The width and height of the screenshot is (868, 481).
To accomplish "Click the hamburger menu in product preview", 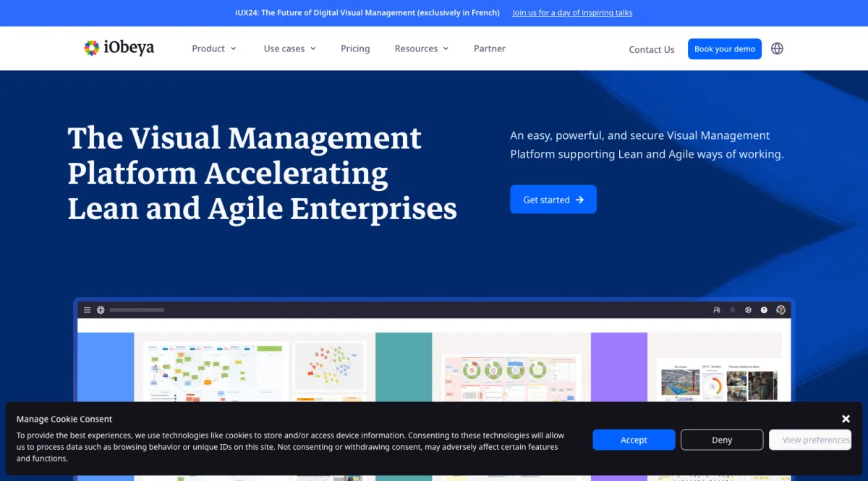I will (x=88, y=310).
